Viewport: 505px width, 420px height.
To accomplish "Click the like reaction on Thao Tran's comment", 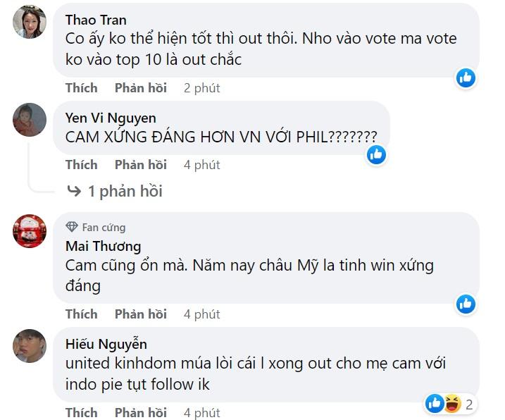I will (x=466, y=78).
